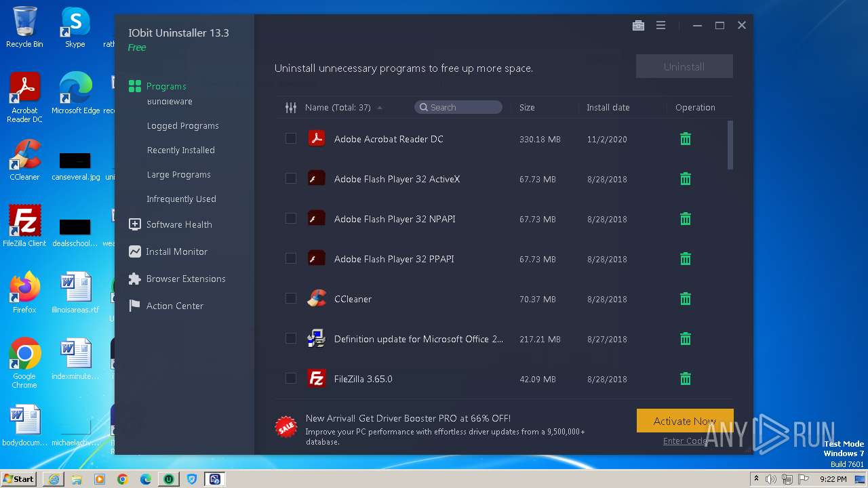Viewport: 868px width, 488px height.
Task: Click trash icon for Flash Player 32 ActiveX
Action: (x=686, y=179)
